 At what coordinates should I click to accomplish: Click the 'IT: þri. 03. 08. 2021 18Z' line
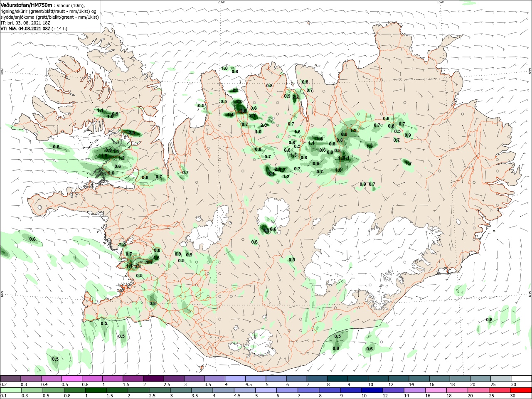coord(25,23)
